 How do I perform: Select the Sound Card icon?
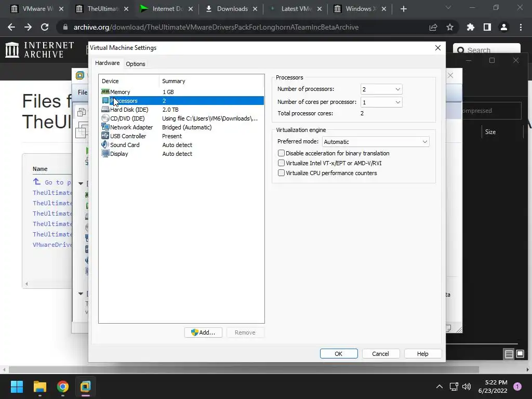(105, 144)
